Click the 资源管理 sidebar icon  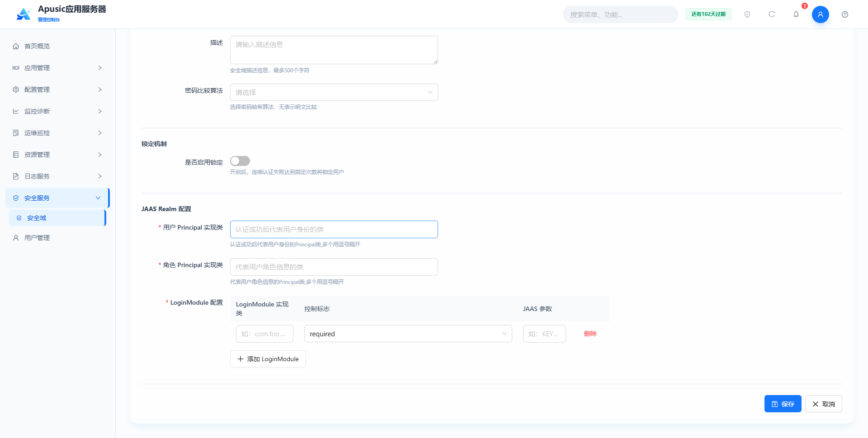coord(16,155)
